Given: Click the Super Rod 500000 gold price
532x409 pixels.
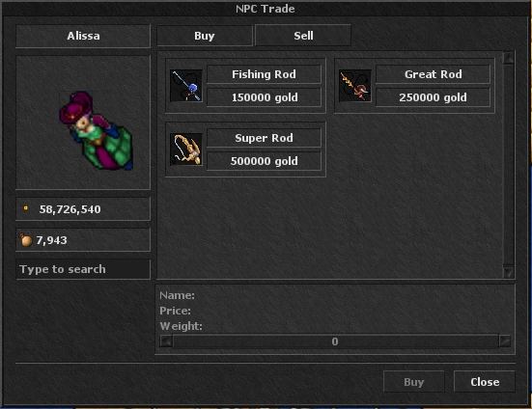Looking at the screenshot, I should (x=264, y=161).
